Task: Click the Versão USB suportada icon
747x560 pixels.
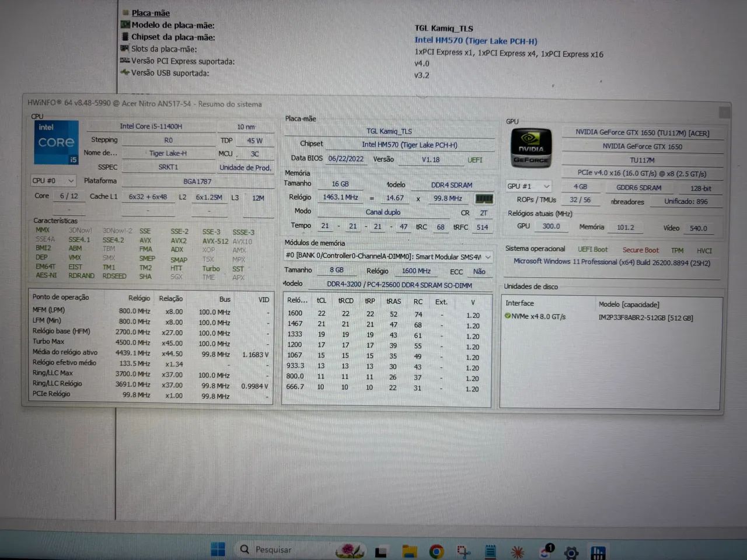Action: point(124,72)
